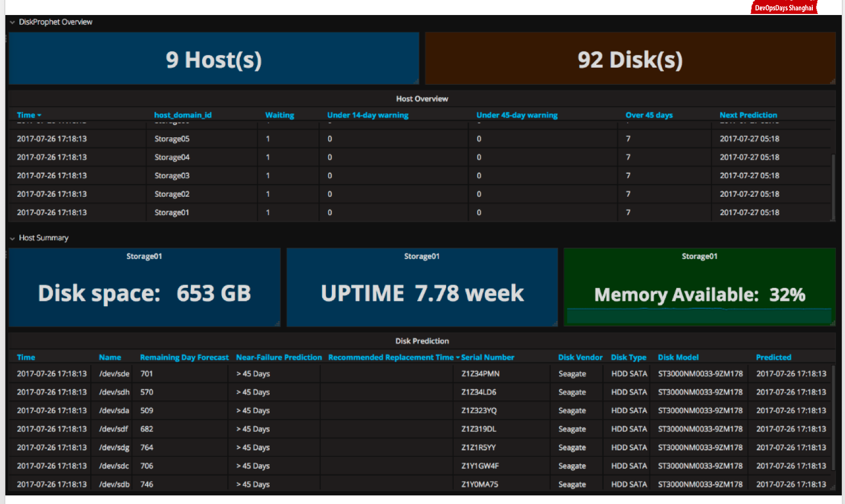This screenshot has width=845, height=504.
Task: Open the 9 Host(s) stat panel
Action: [x=214, y=58]
